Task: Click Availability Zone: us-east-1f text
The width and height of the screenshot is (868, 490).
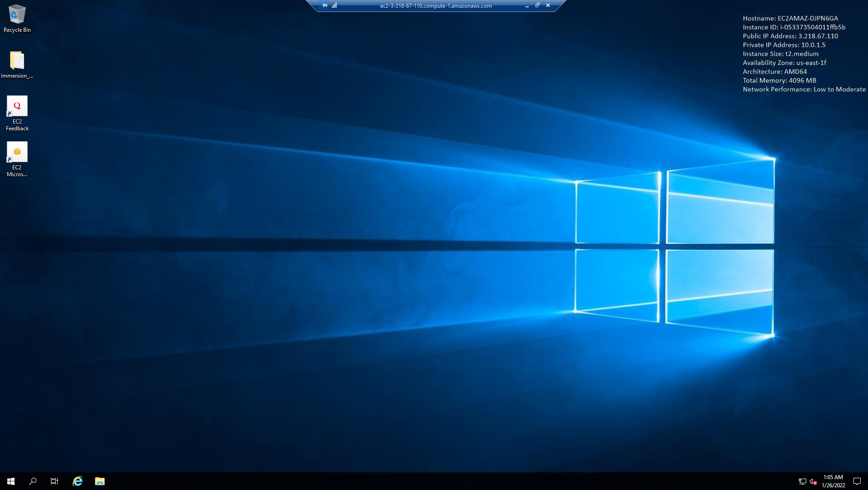Action: click(x=784, y=63)
